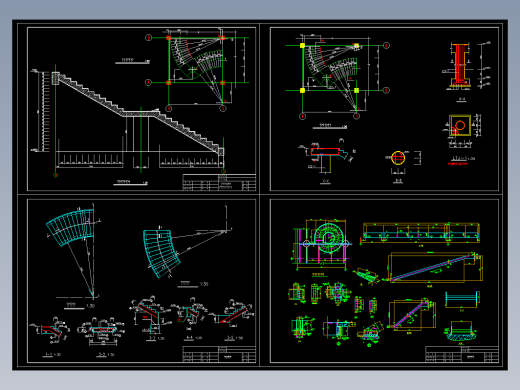Select the red vertical column reinforcement detail
520x390 pixels.
point(460,65)
